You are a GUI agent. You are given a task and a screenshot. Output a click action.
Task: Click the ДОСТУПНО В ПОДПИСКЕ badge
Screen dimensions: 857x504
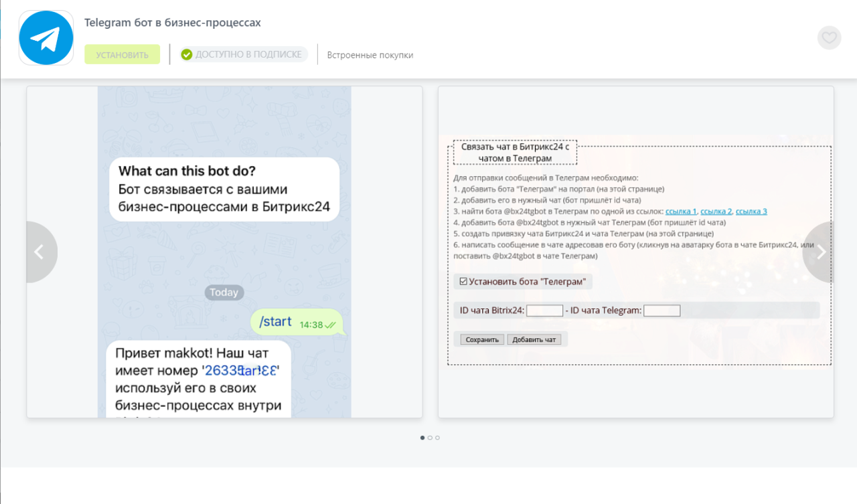(244, 54)
